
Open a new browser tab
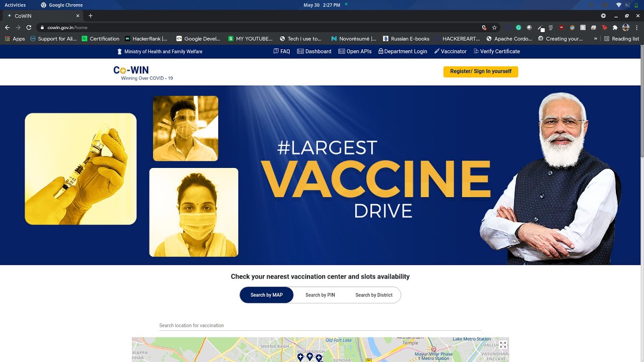pos(91,16)
